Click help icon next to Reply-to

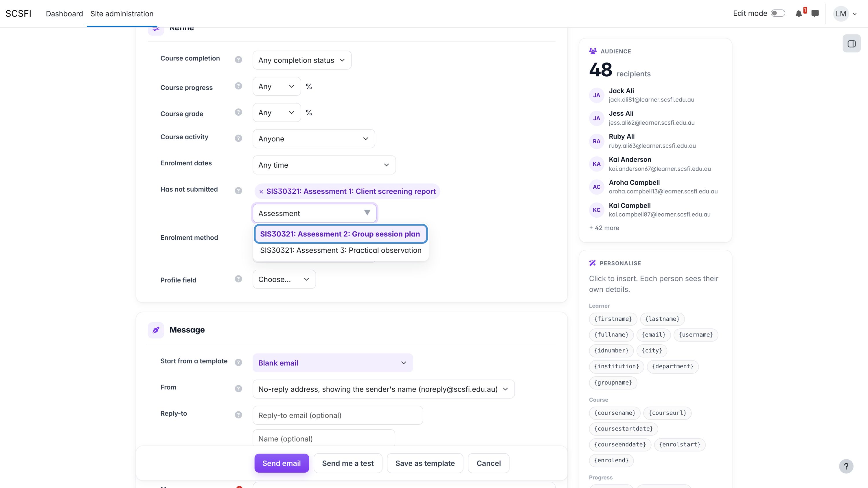point(238,415)
